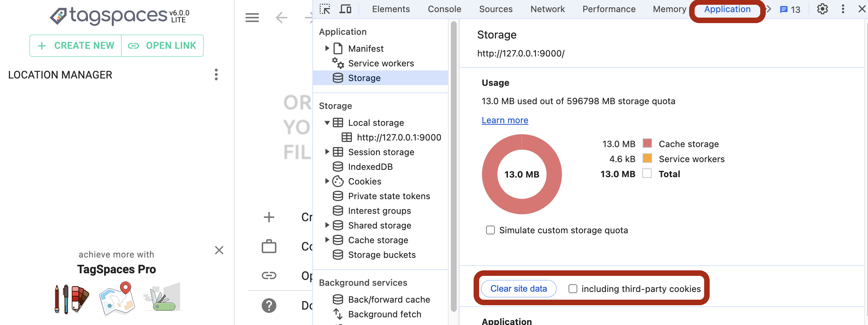Open Service workers gear icon entry
The height and width of the screenshot is (325, 868).
click(338, 63)
